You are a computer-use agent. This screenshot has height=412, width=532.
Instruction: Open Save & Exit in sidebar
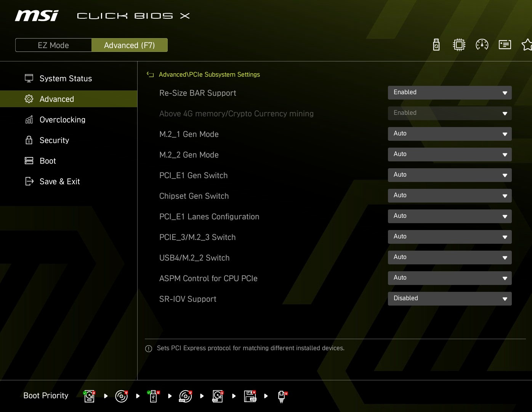[69, 181]
